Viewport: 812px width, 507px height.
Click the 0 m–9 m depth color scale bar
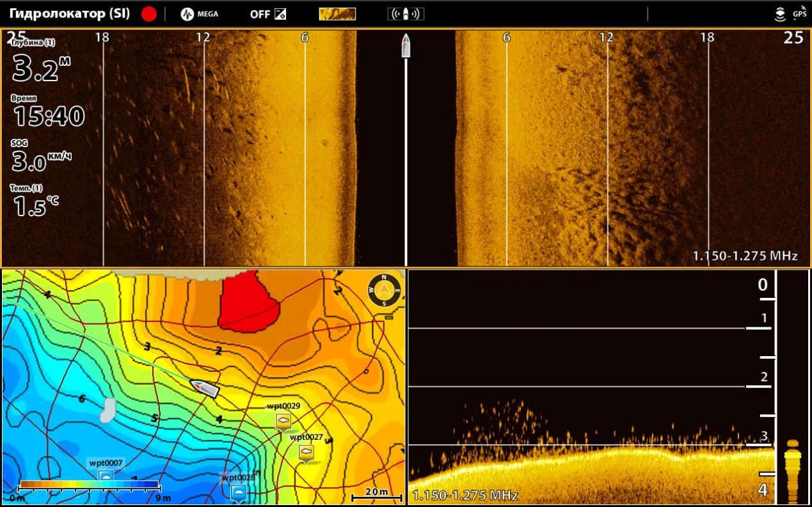(89, 485)
